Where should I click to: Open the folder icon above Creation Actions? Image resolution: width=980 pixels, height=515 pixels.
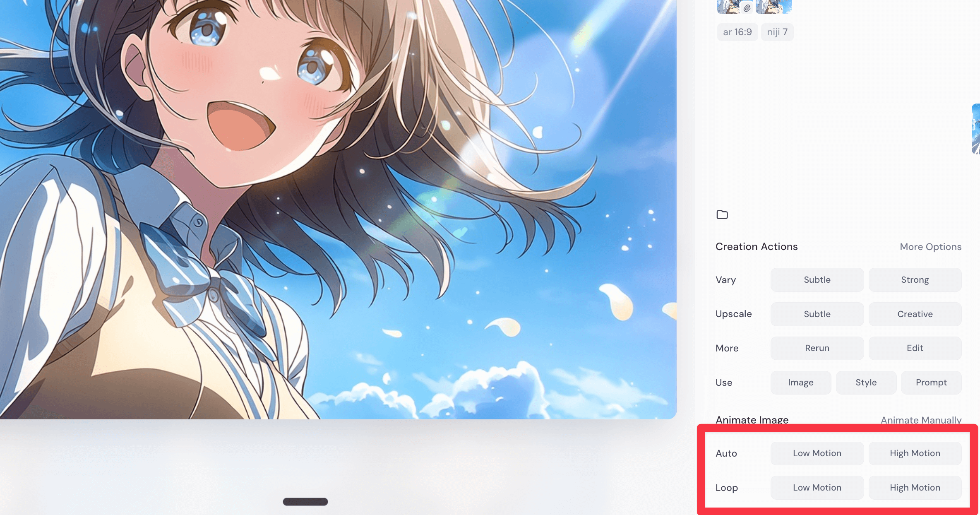[723, 214]
